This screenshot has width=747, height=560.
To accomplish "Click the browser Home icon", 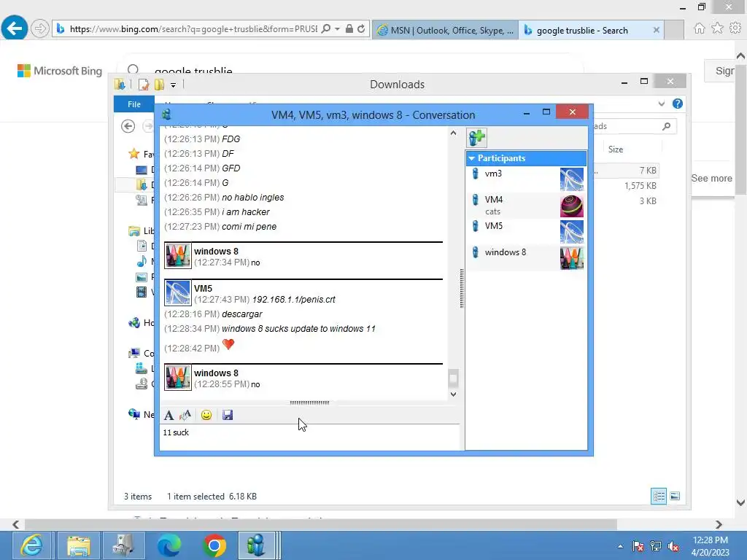I will tap(700, 28).
